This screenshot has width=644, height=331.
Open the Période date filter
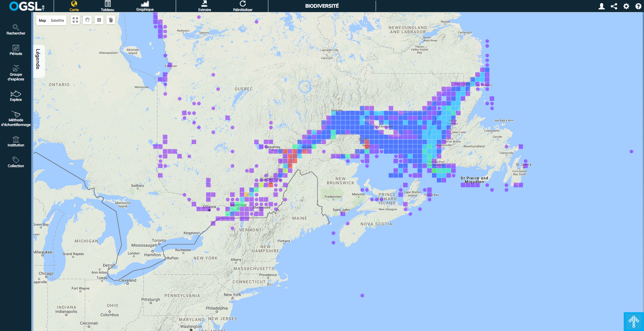coord(16,50)
